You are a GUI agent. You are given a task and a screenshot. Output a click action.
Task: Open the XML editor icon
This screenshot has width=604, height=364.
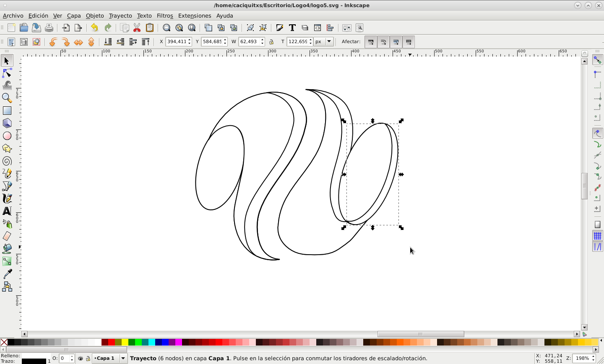318,28
